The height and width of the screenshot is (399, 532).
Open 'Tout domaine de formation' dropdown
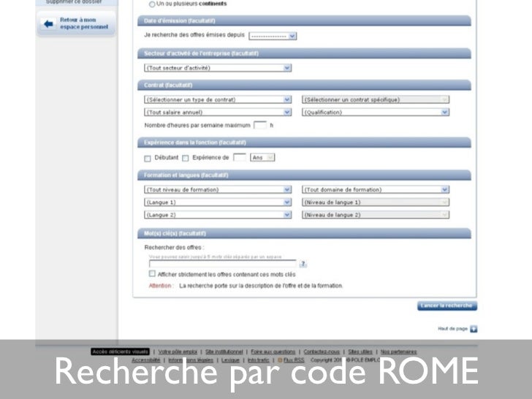click(376, 189)
